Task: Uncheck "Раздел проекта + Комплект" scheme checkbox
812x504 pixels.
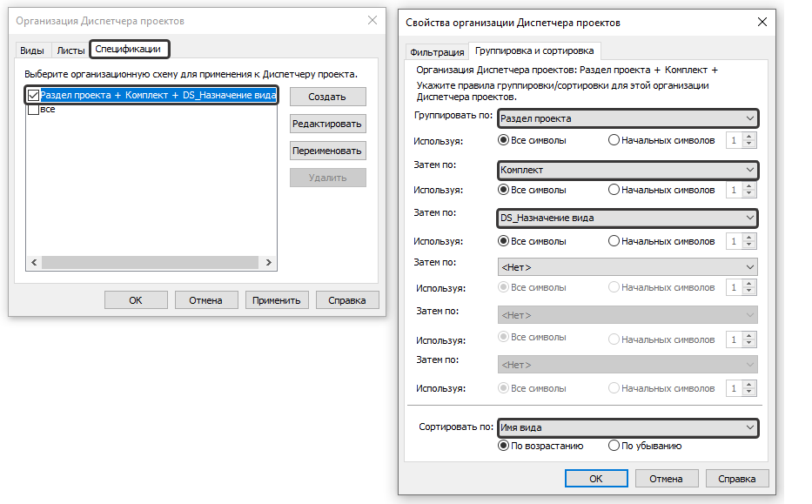Action: click(33, 95)
